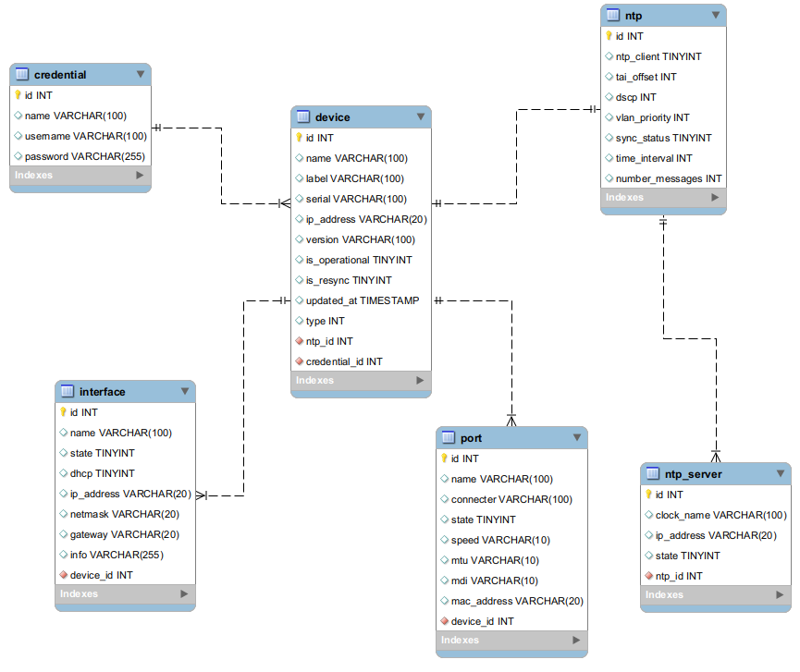Click red foreign key icon for credential_id
This screenshot has width=800, height=672.
pos(300,361)
